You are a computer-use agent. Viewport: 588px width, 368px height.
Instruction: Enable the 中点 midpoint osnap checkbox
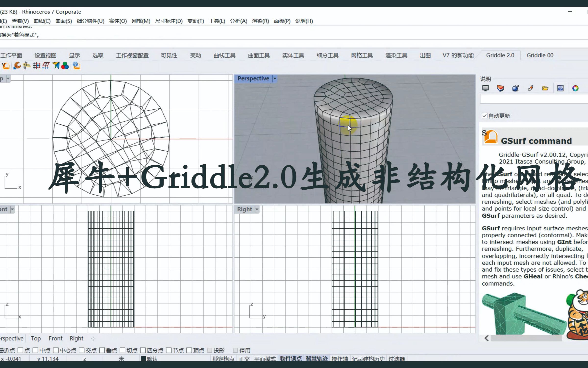click(35, 350)
